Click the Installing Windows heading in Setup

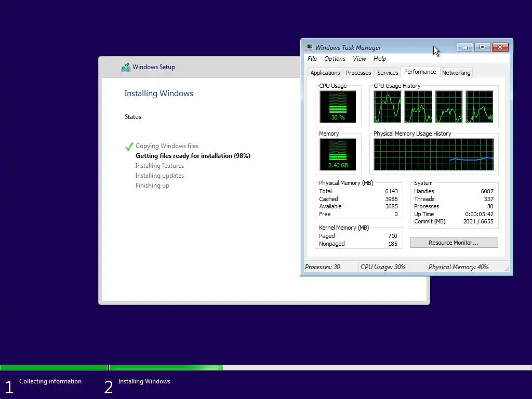coord(158,94)
